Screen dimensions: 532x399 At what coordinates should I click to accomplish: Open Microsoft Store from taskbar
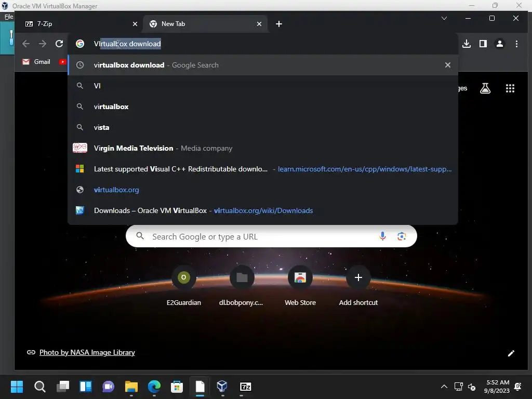pos(177,387)
